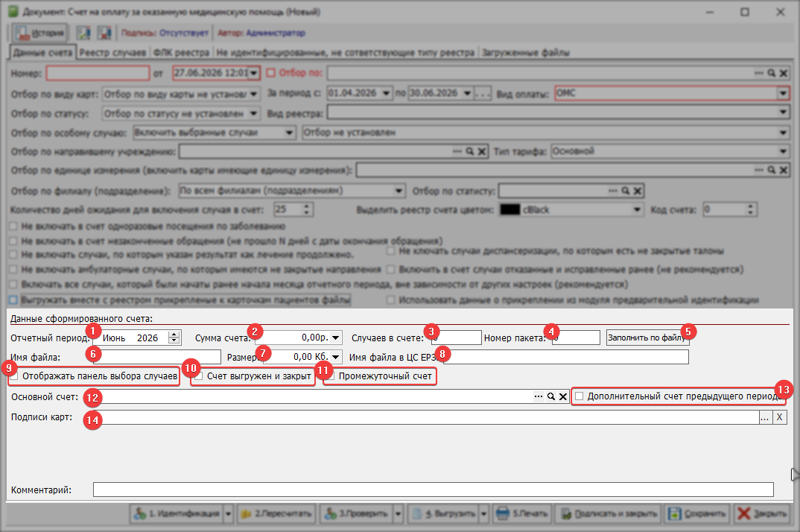
Task: Toggle Не включать незаконченные обращения checkbox
Action: tap(13, 241)
